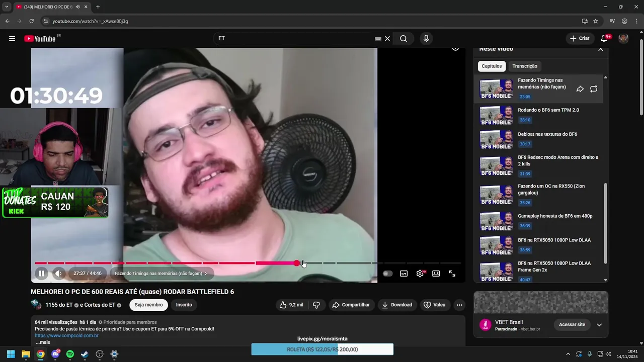Close the YouTube browser tab
The image size is (644, 362).
click(86, 7)
